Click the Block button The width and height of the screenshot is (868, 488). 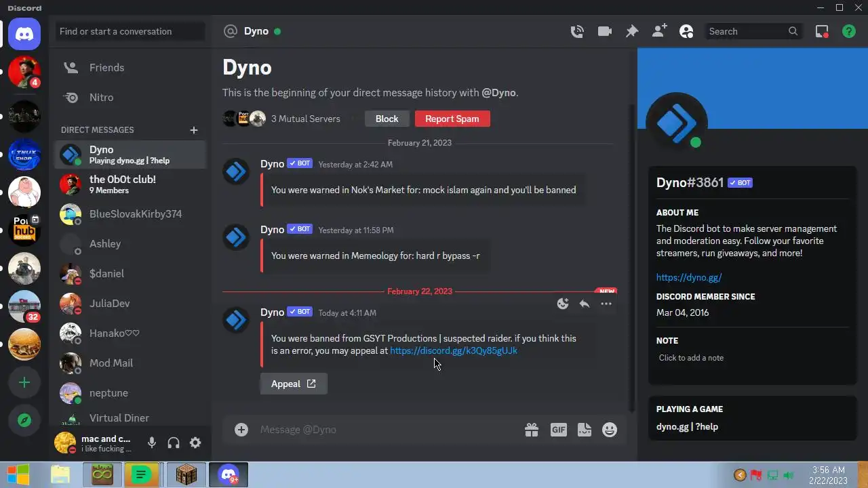[387, 119]
